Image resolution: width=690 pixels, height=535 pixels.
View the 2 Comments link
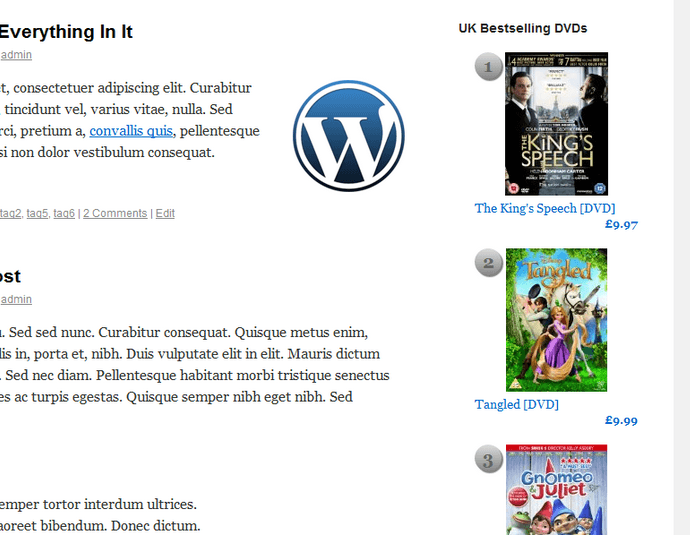(115, 213)
